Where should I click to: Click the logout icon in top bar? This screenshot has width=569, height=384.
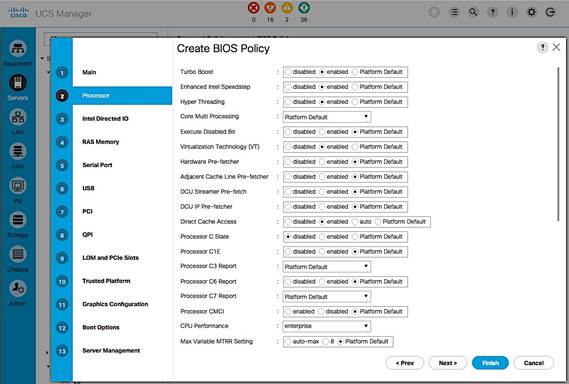[550, 12]
